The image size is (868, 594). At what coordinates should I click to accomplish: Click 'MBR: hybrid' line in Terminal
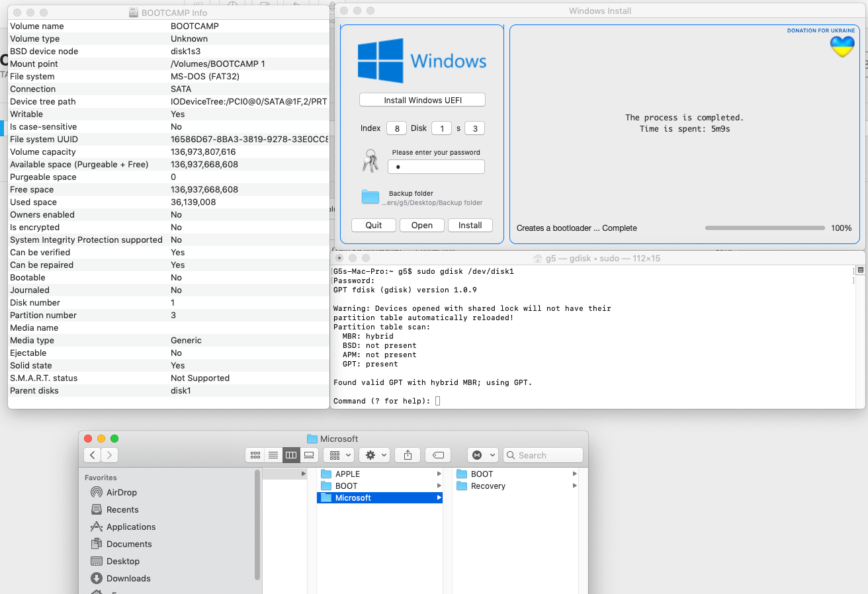[x=368, y=336]
